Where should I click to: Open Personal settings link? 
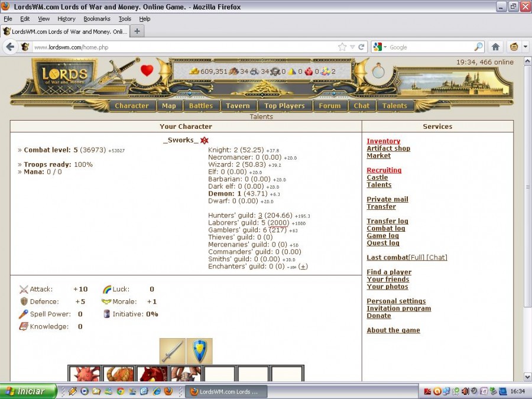pyautogui.click(x=396, y=301)
